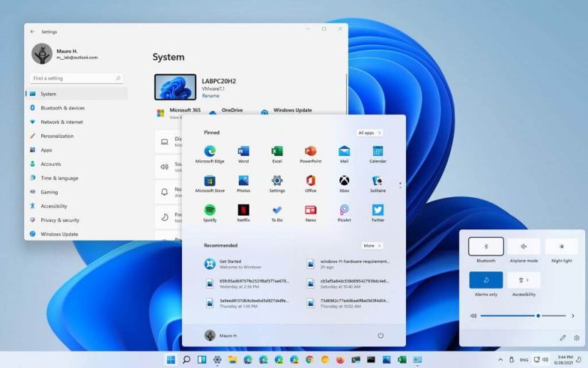Launch Word from the Start menu

pos(243,154)
